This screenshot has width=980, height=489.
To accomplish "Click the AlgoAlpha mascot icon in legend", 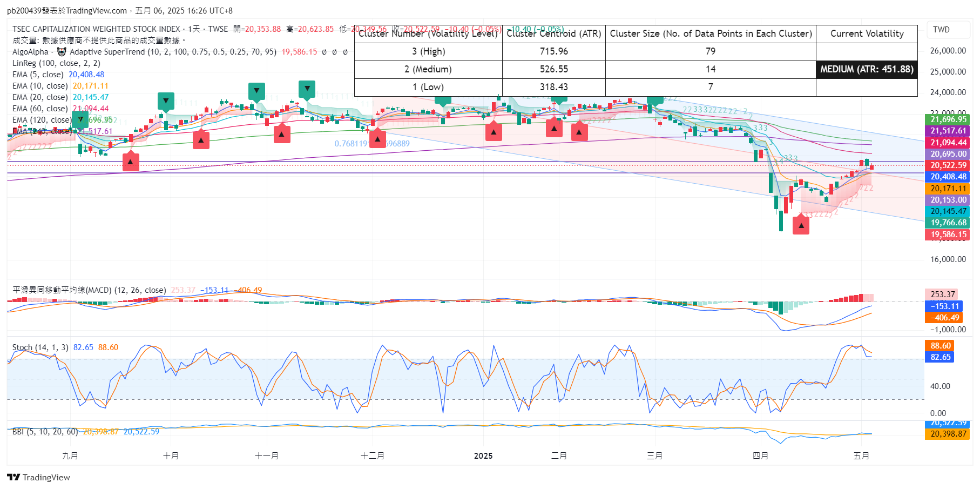I will click(62, 52).
